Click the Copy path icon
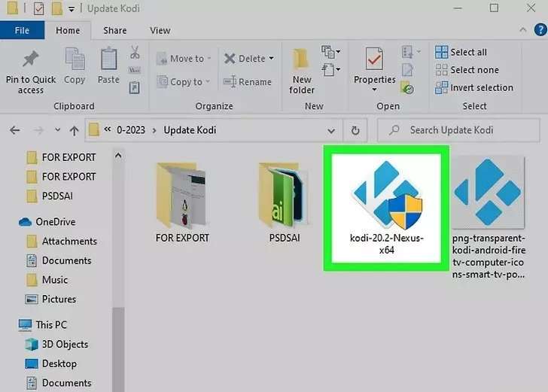The image size is (548, 392). [x=135, y=70]
